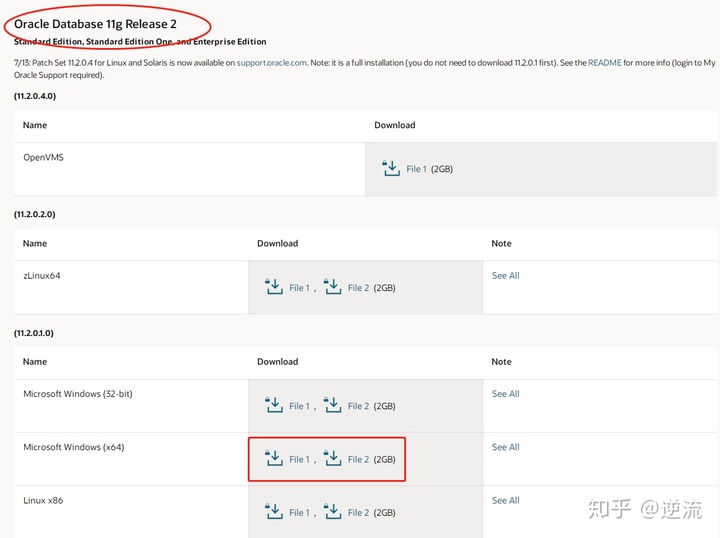This screenshot has height=538, width=720.
Task: Download Linux x86 File 1 link
Action: point(299,513)
